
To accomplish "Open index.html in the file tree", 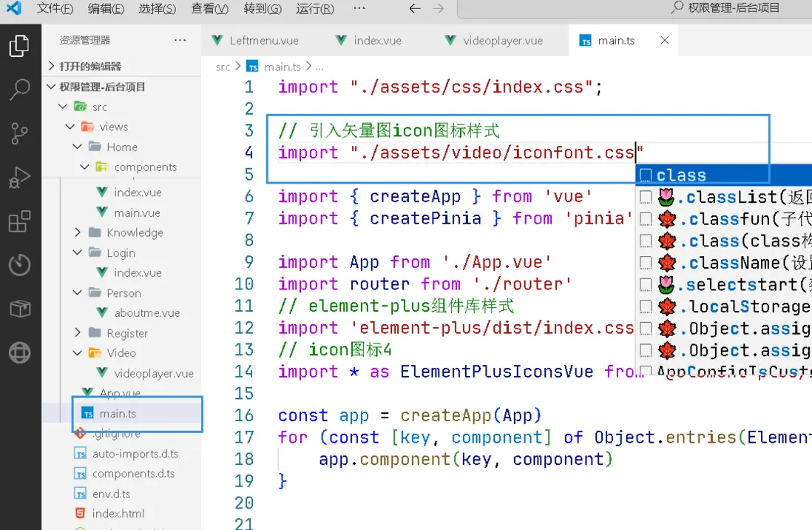I will coord(118,514).
